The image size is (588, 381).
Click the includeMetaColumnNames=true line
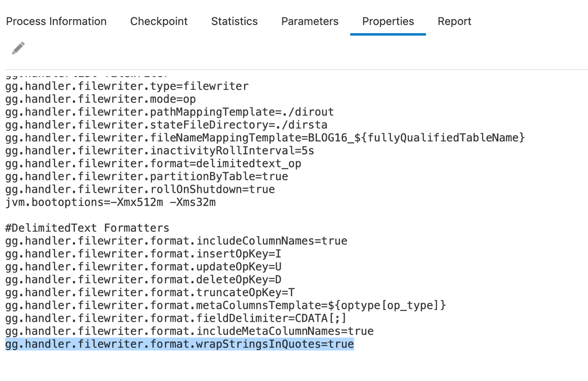189,331
